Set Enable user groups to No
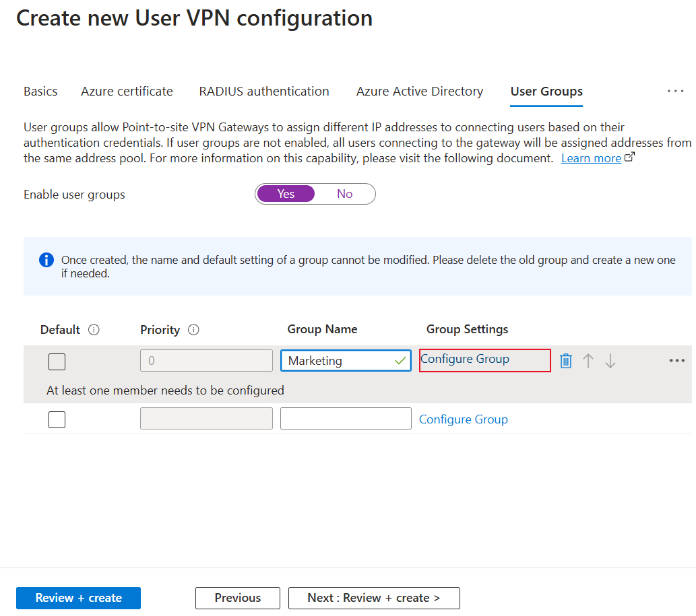Viewport: 696px width, 616px height. 344,194
